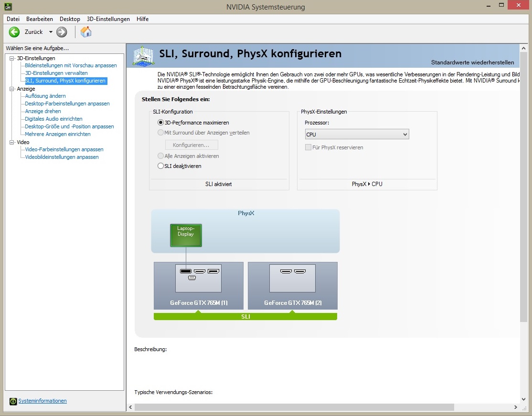Image resolution: width=532 pixels, height=416 pixels.
Task: Open Video-Farbeinstellungen anpassen
Action: pyautogui.click(x=64, y=149)
